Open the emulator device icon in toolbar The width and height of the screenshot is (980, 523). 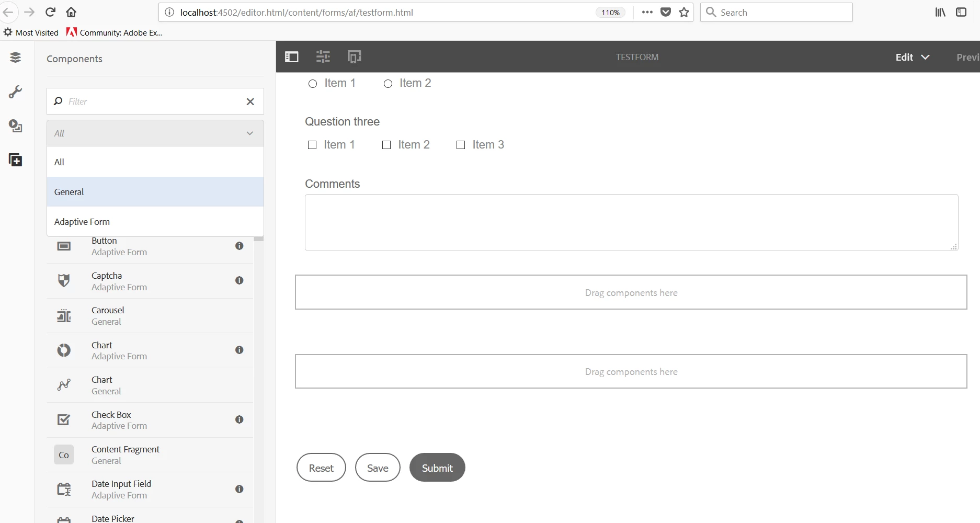(355, 56)
